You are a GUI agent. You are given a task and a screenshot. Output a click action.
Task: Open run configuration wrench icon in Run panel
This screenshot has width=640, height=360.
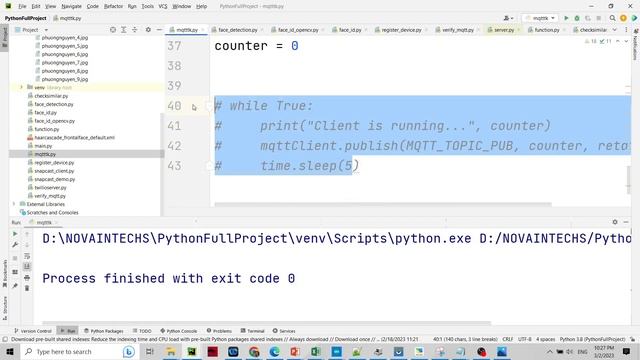[15, 244]
